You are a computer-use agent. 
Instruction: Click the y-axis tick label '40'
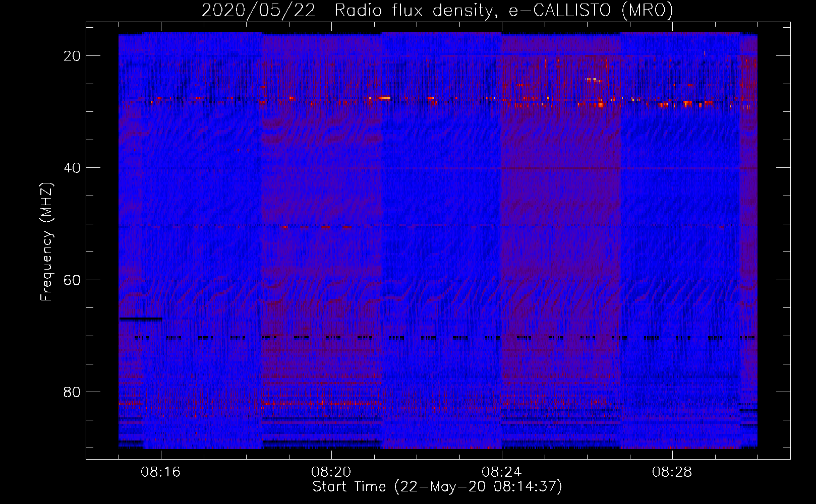coord(73,168)
